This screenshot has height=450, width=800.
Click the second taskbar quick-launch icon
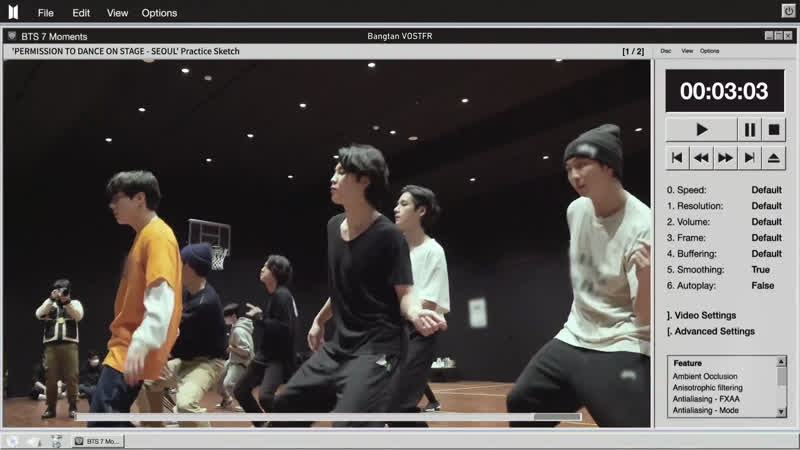coord(34,441)
